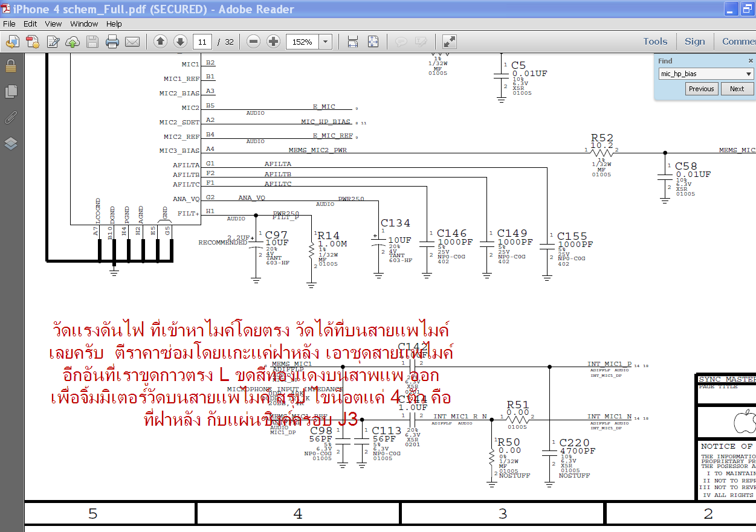Click the C97 capacitor label
Screen dimensions: 756x532
276,234
